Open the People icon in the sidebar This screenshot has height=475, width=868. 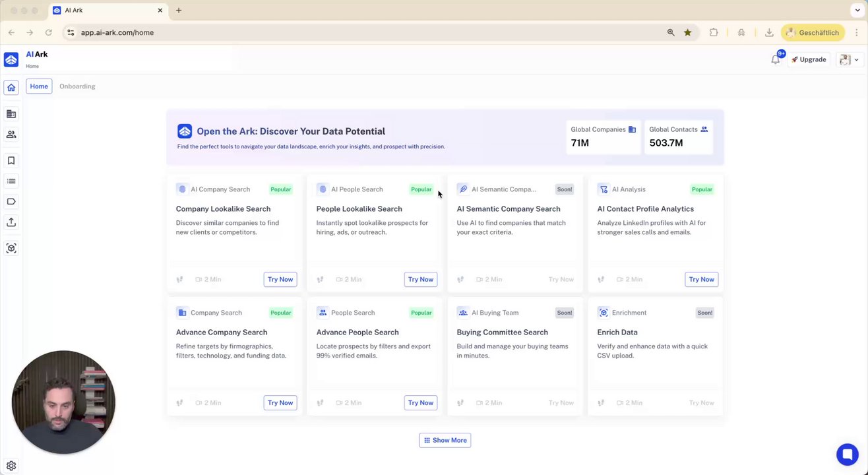(x=11, y=135)
